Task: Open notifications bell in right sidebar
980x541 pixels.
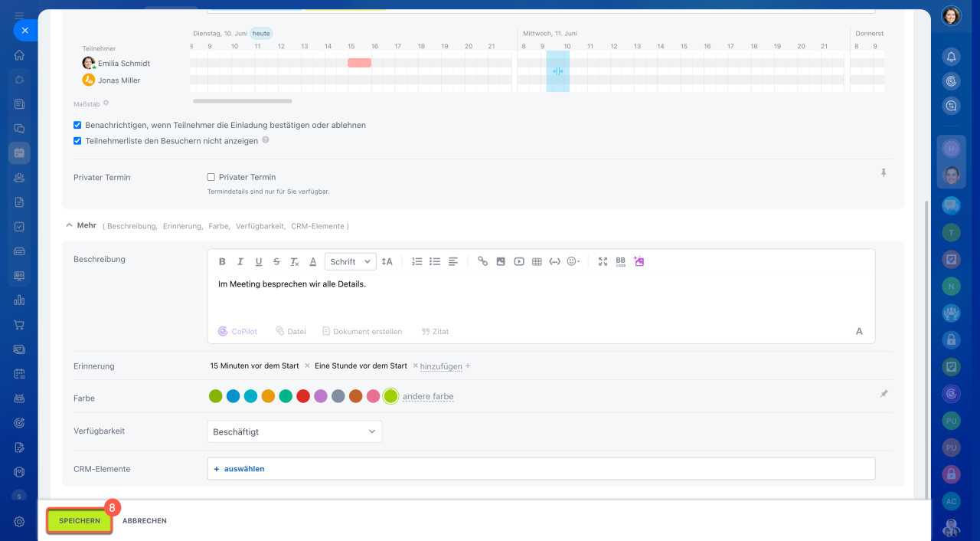Action: [x=951, y=56]
